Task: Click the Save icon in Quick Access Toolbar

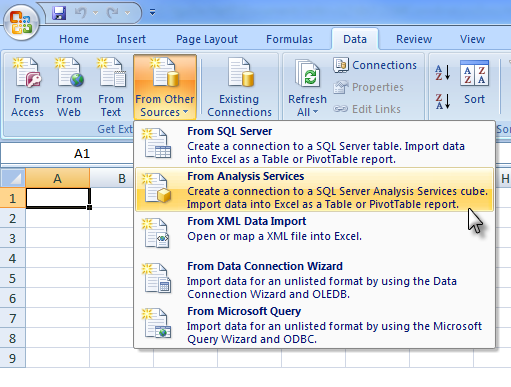Action: pyautogui.click(x=59, y=13)
